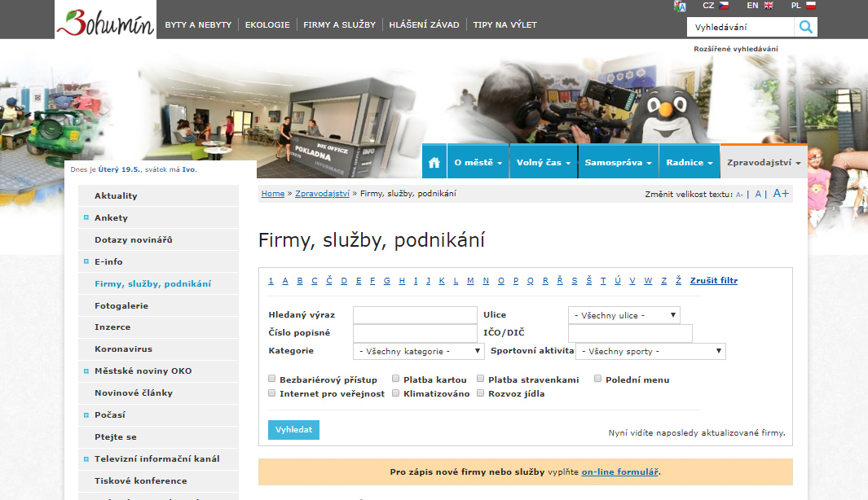Open Aktuality in sidebar
Screen dimensions: 868x500
[158, 195]
